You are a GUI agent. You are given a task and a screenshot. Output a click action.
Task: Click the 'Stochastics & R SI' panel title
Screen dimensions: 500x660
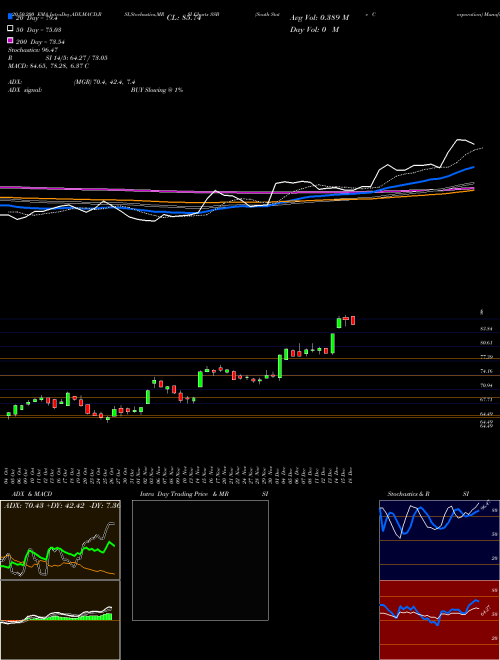coord(428,494)
